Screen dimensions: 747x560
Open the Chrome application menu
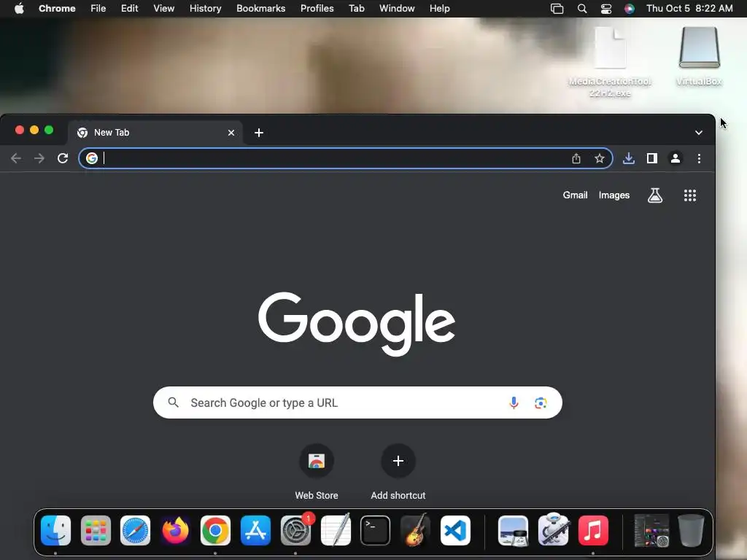pyautogui.click(x=57, y=9)
